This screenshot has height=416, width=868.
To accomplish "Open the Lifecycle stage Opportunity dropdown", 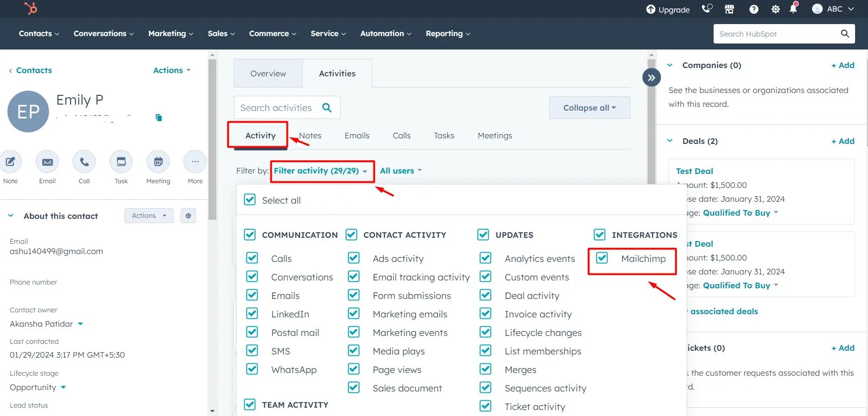I will point(38,387).
